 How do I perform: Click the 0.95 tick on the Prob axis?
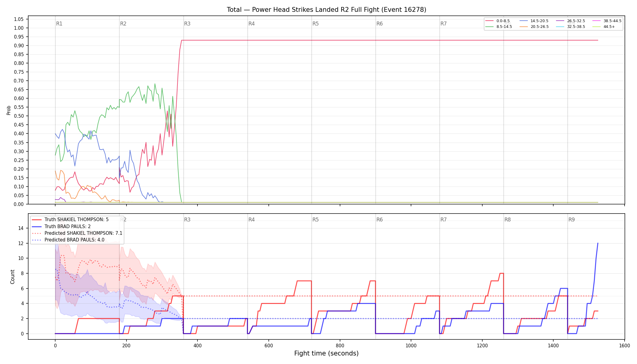(x=19, y=37)
